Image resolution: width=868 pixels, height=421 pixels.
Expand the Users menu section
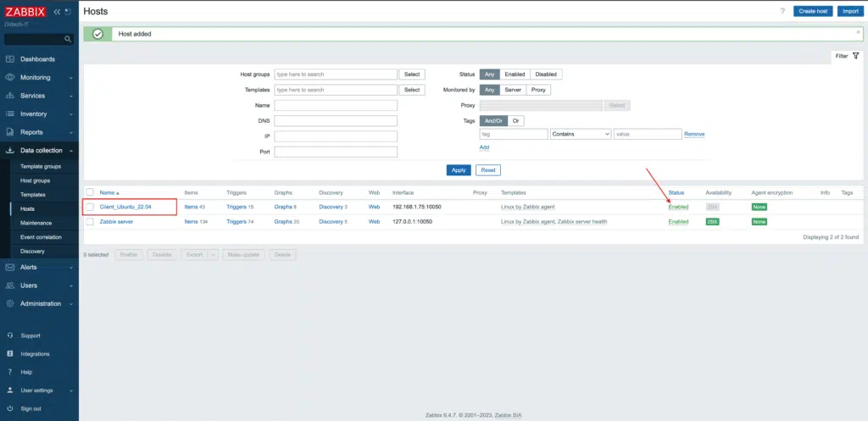click(x=71, y=286)
